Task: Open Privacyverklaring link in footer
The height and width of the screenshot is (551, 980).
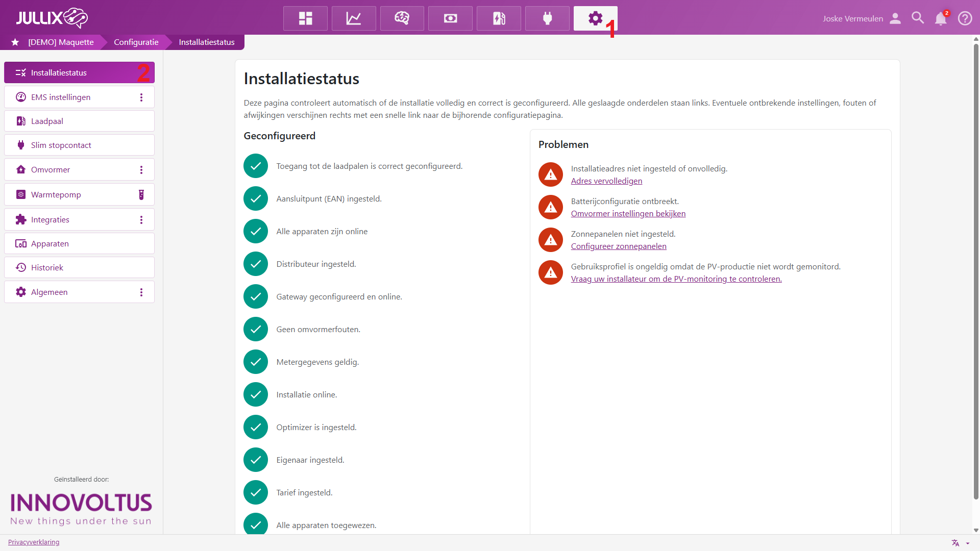Action: [x=34, y=542]
